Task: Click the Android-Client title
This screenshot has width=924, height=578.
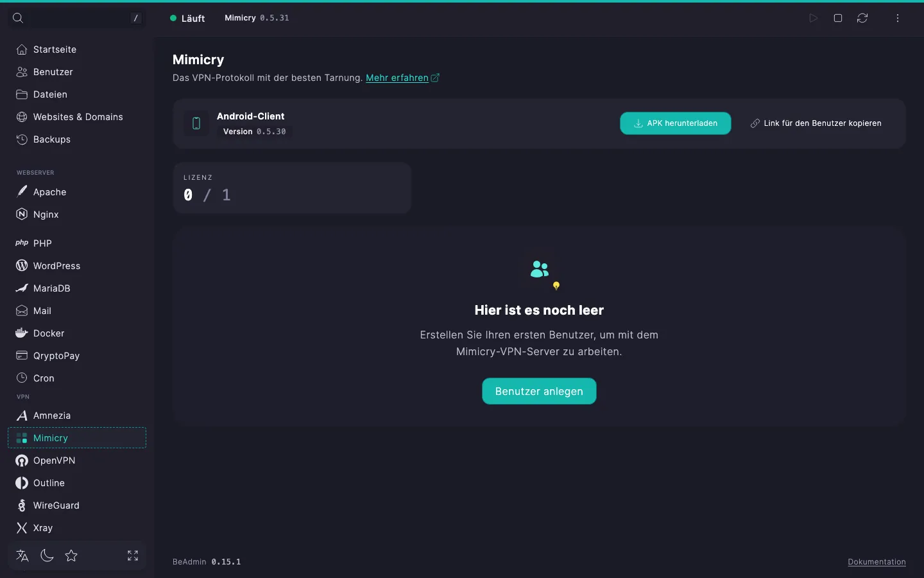Action: 250,116
